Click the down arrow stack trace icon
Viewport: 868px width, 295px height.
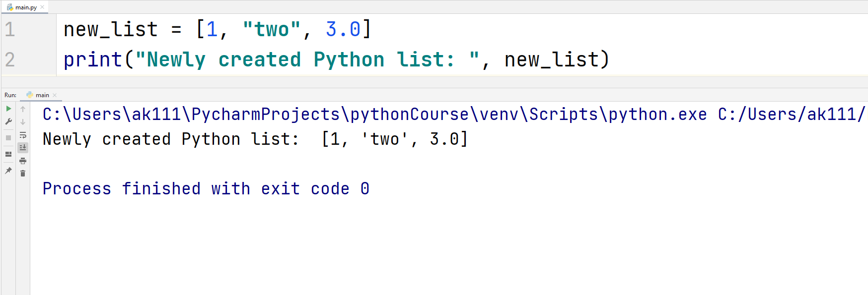point(23,122)
